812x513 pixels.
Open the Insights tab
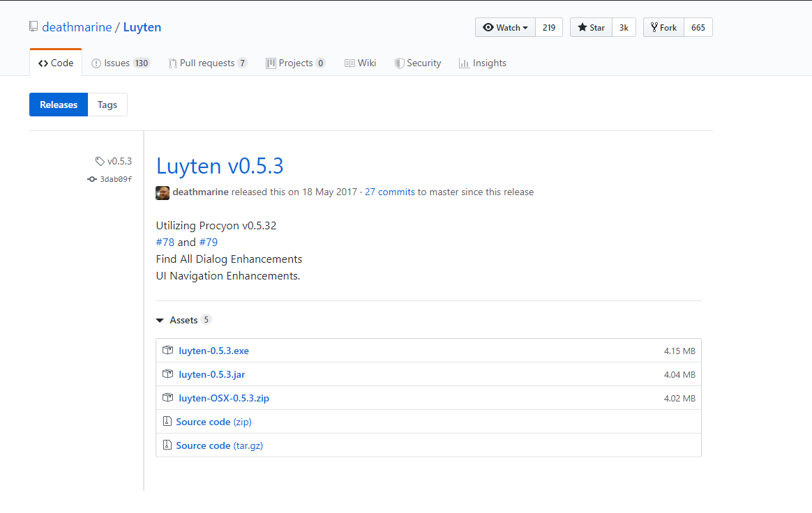pyautogui.click(x=483, y=63)
